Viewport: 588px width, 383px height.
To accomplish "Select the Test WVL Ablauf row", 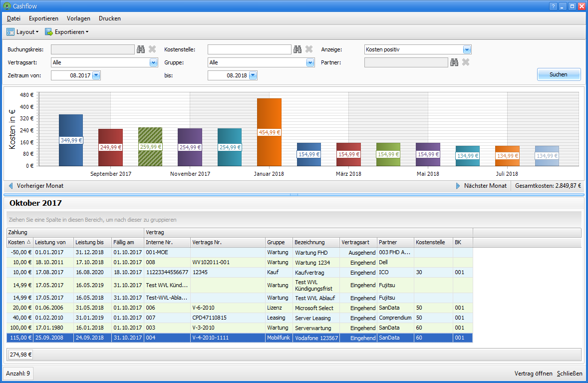I will [240, 298].
